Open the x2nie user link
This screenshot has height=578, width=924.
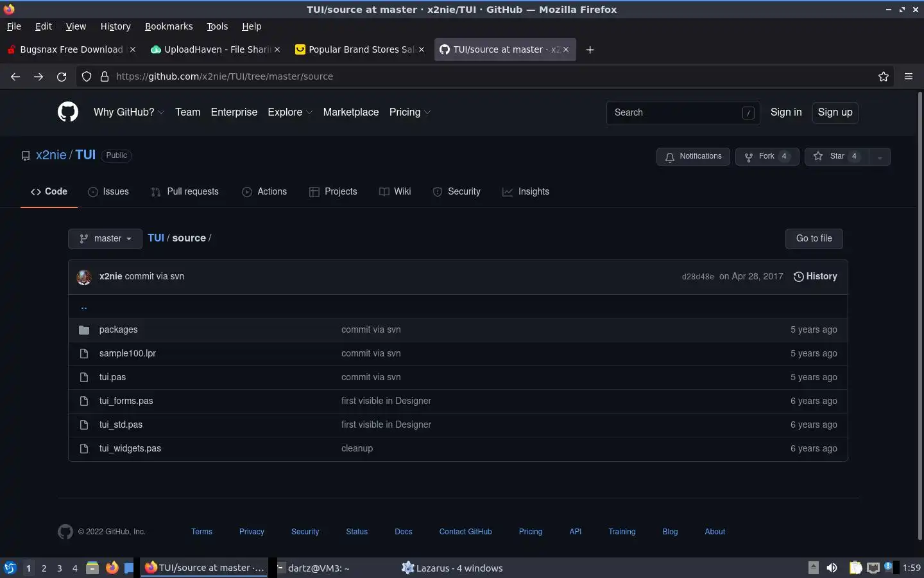click(x=51, y=155)
